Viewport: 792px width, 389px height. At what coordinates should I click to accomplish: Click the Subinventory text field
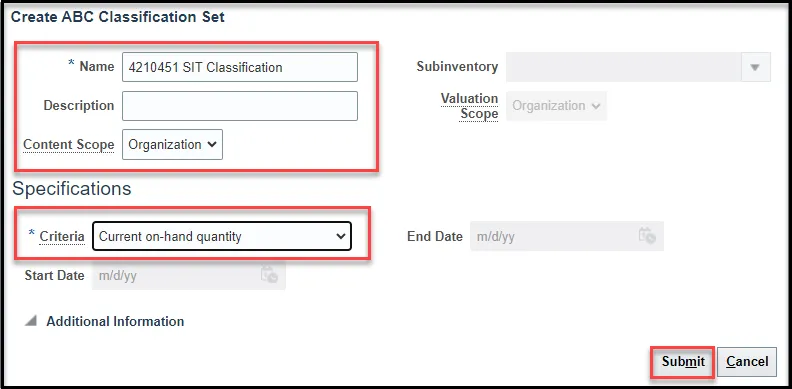tap(624, 67)
